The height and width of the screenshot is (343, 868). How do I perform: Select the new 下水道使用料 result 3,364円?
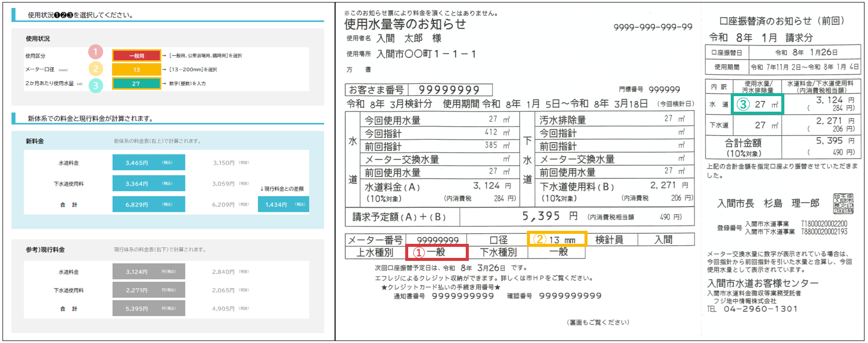(x=149, y=184)
